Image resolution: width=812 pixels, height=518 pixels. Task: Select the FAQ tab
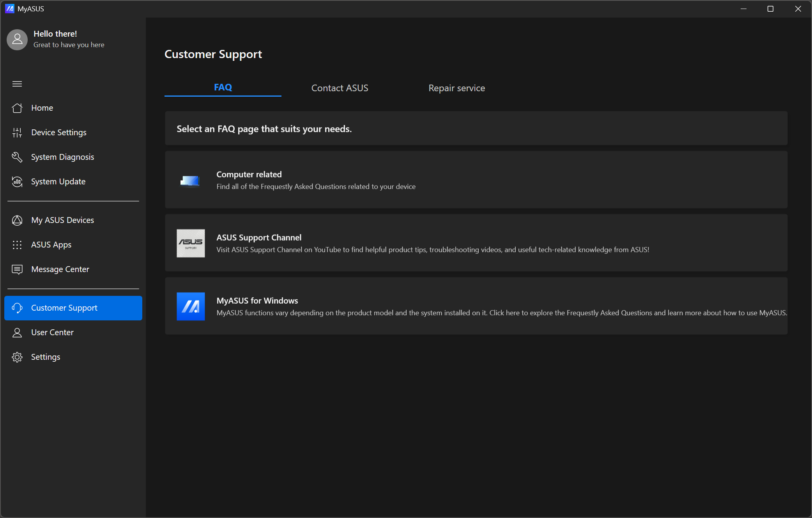coord(223,87)
